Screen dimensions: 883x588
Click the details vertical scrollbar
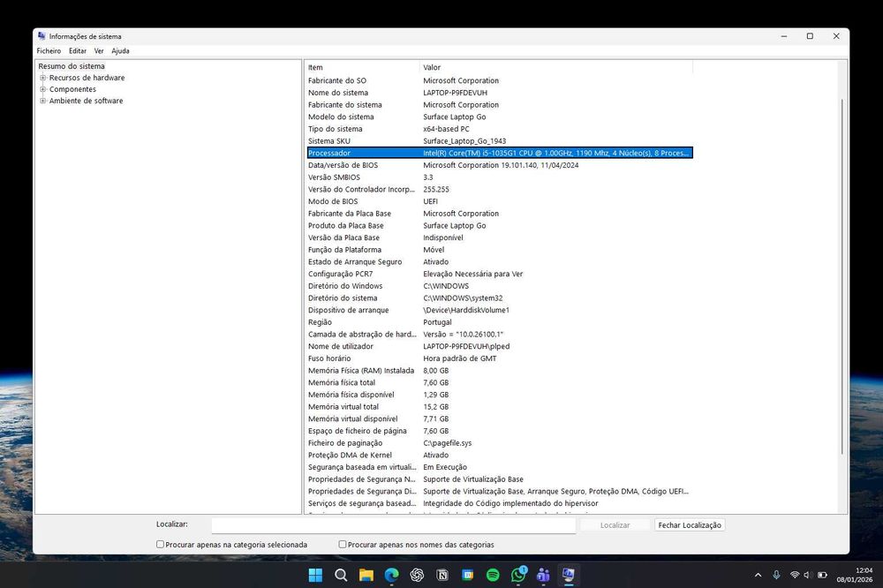coord(841,276)
